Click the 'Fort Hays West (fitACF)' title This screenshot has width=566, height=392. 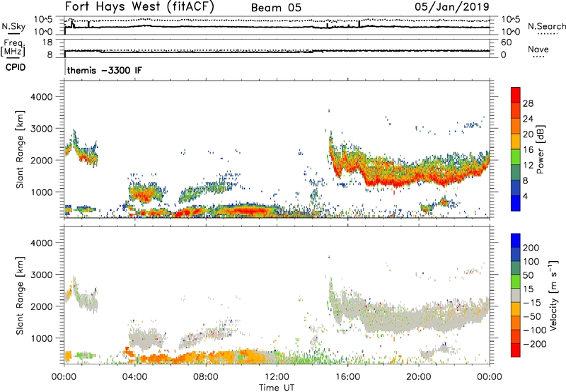point(139,6)
